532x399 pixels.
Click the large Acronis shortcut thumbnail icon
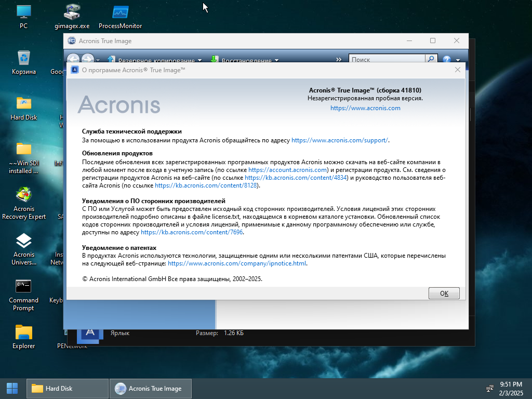pos(90,336)
